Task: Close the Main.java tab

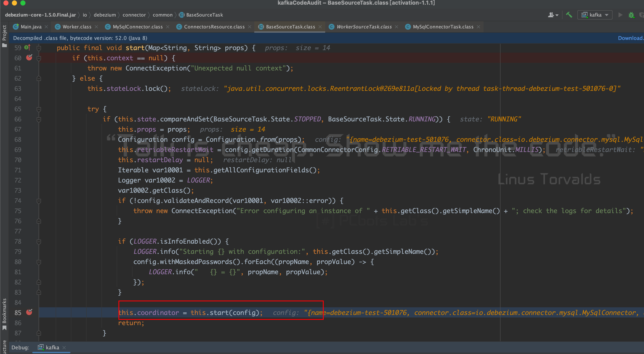Action: point(46,27)
